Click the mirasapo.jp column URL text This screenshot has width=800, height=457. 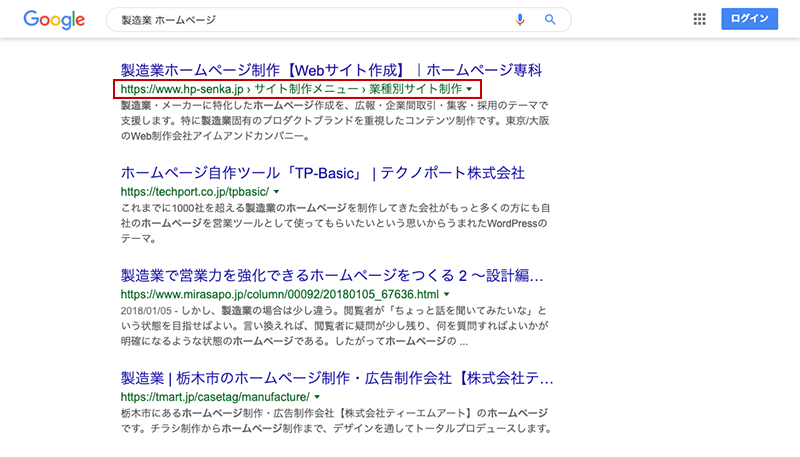pos(280,294)
